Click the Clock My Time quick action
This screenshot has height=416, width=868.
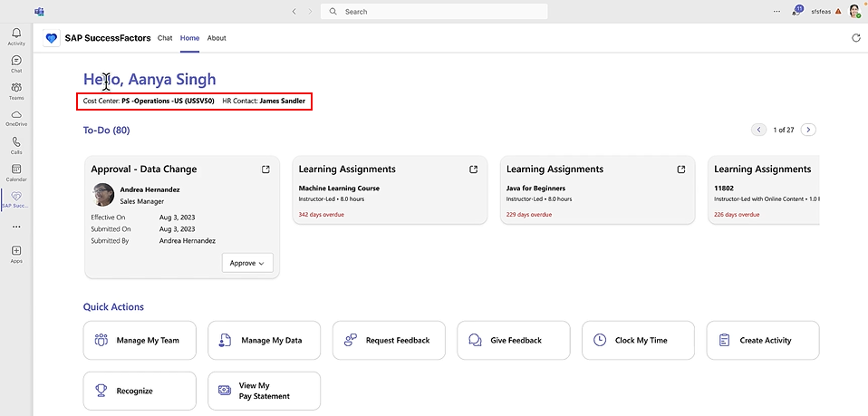(x=638, y=340)
